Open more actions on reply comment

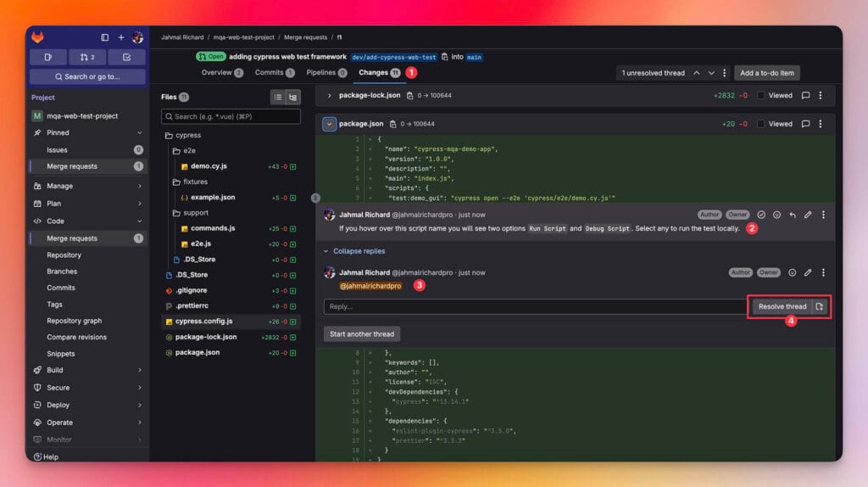[x=823, y=272]
